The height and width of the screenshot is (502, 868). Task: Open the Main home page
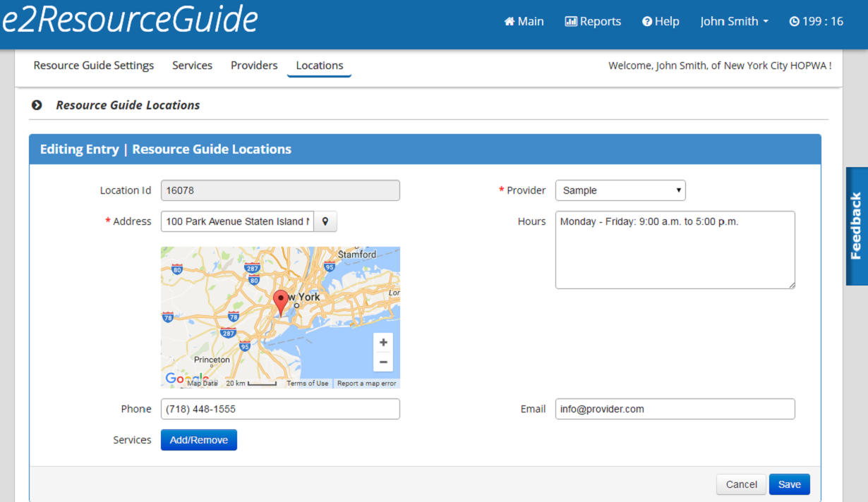point(524,21)
